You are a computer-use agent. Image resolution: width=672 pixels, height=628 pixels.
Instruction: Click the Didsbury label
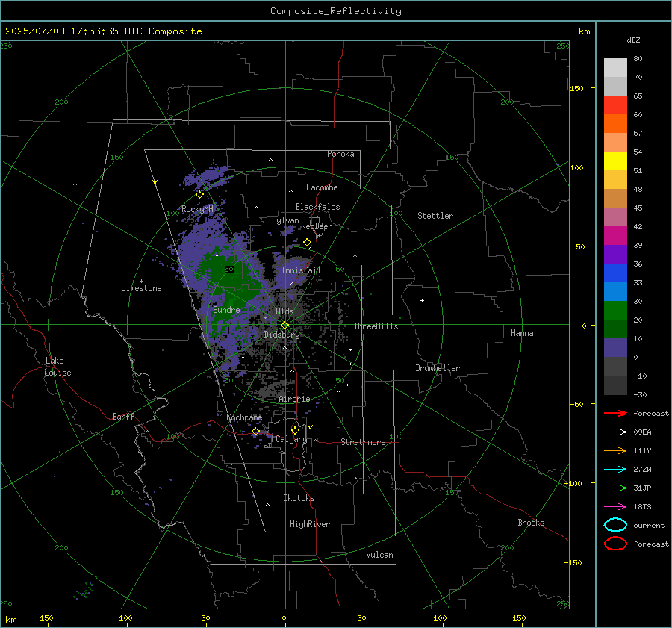[x=281, y=335]
